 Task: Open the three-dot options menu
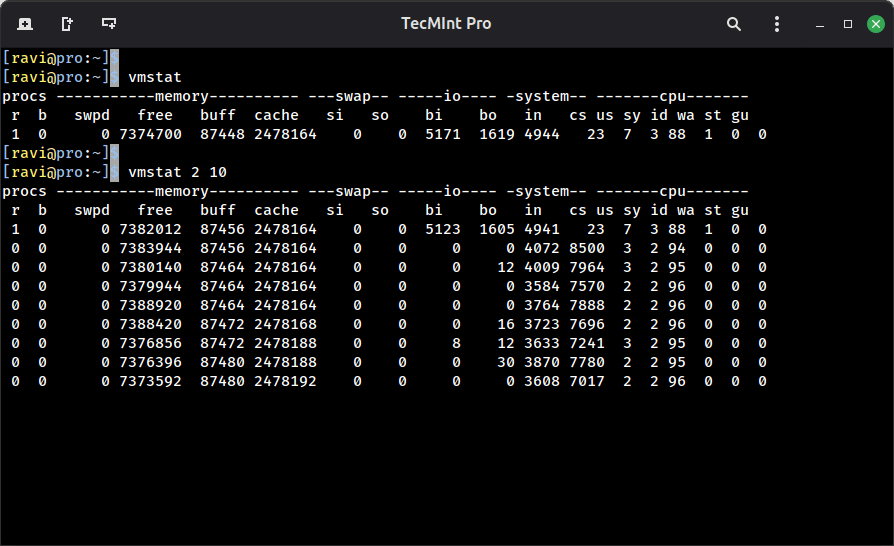pos(777,24)
